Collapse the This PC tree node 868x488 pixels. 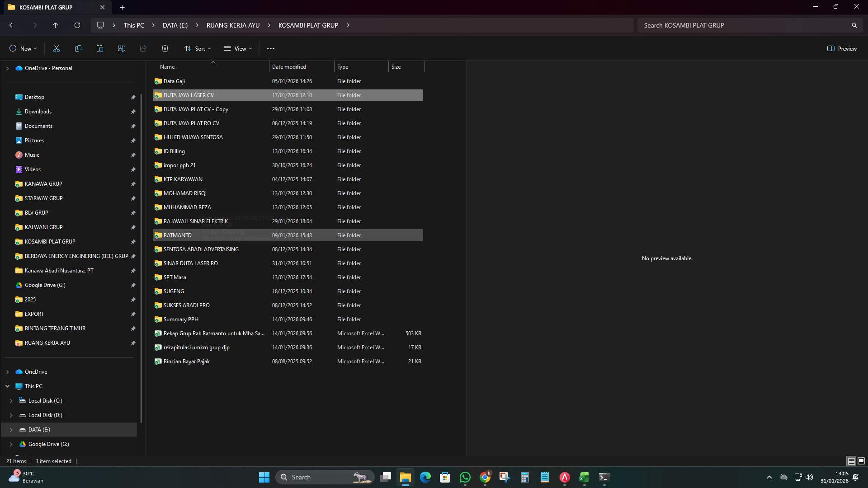pos(7,386)
